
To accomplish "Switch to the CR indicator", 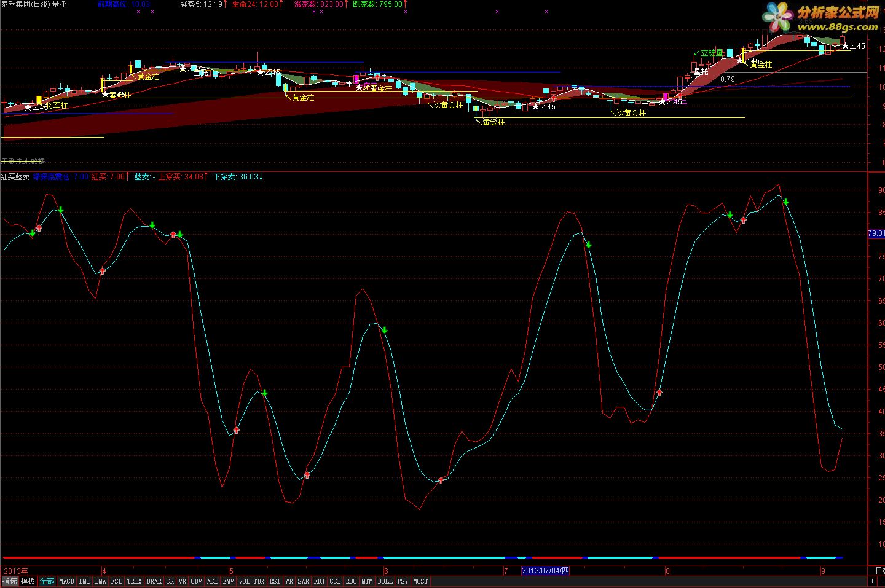I will pos(170,581).
